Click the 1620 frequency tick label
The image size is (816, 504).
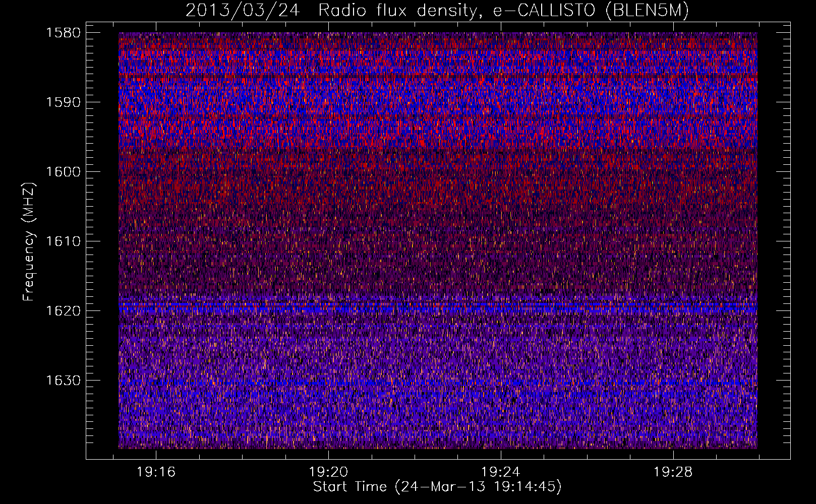click(64, 311)
